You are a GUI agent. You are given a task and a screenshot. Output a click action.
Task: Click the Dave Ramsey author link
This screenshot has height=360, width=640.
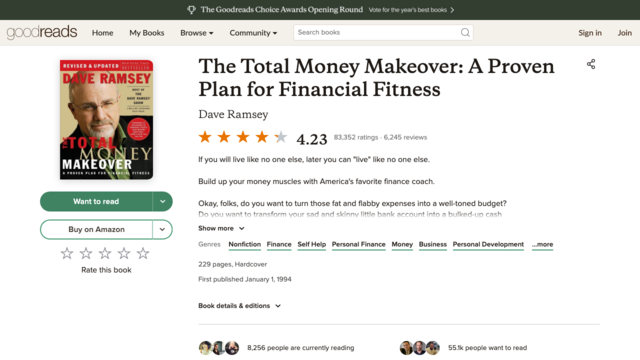(233, 114)
